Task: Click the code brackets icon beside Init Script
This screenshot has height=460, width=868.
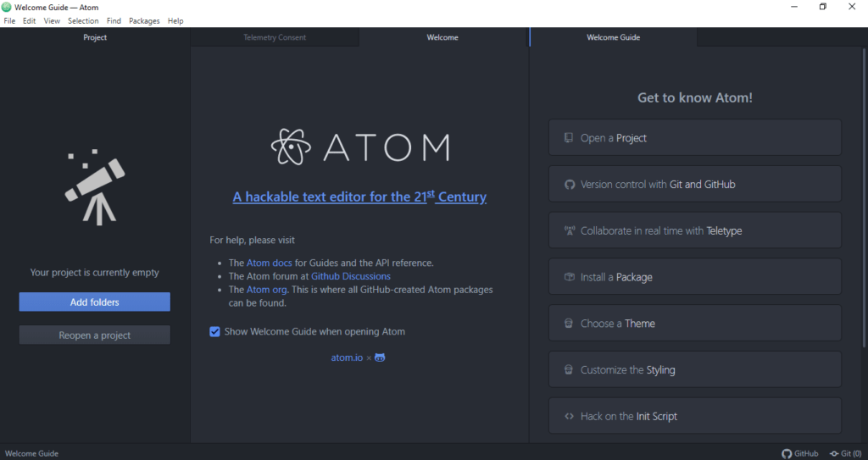Action: point(569,416)
